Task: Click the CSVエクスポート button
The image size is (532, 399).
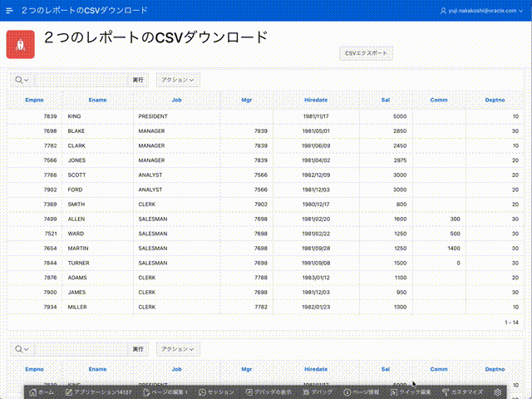Action: (x=366, y=53)
